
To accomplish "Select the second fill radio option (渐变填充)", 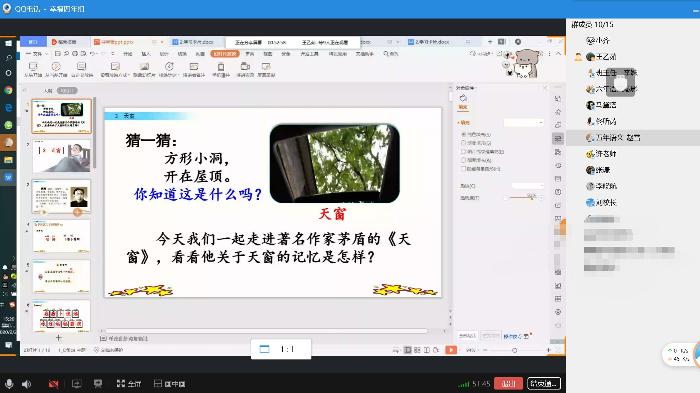I will (463, 142).
